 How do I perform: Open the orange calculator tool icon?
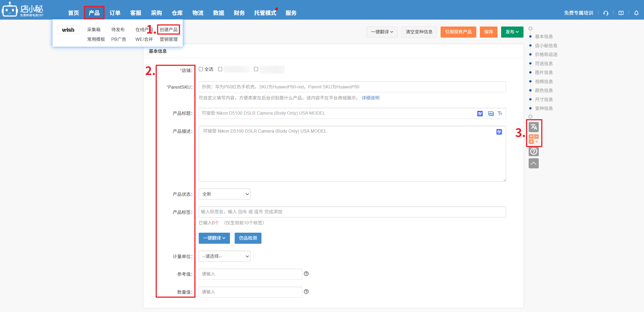(x=534, y=139)
